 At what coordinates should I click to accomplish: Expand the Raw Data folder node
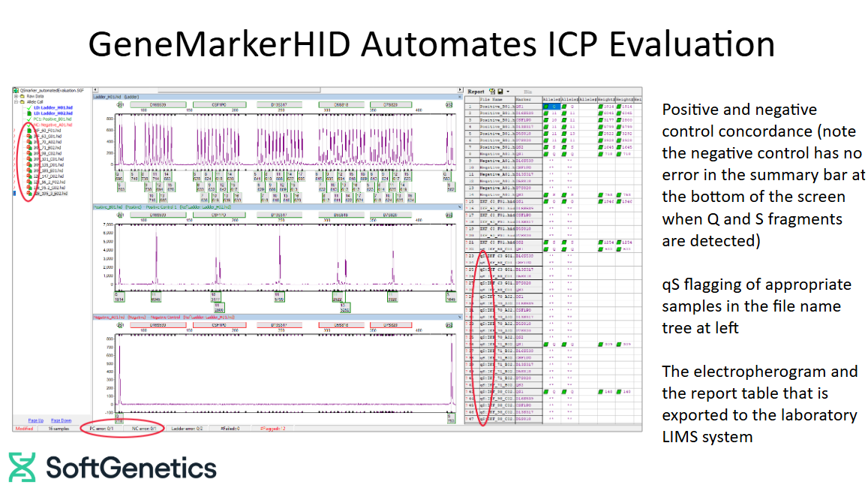pos(16,96)
